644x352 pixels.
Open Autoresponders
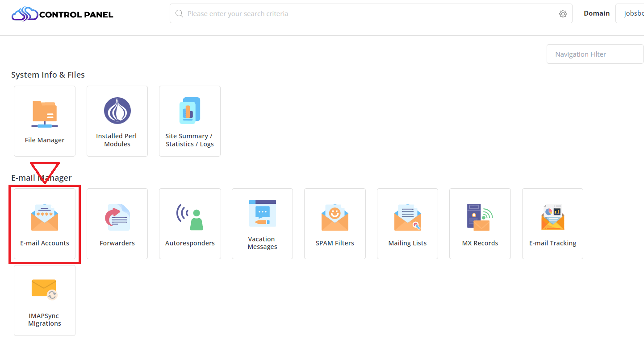(189, 223)
